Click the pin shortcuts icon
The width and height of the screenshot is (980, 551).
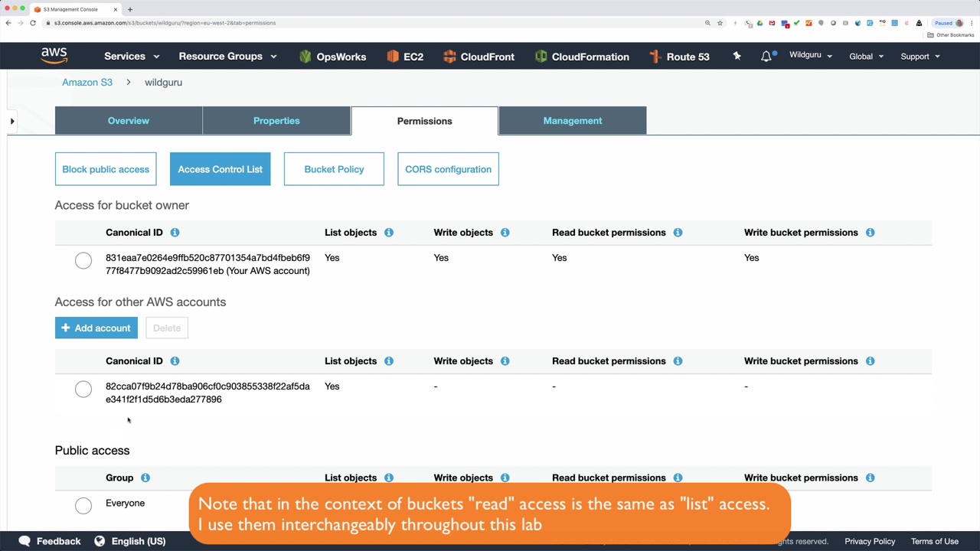737,56
